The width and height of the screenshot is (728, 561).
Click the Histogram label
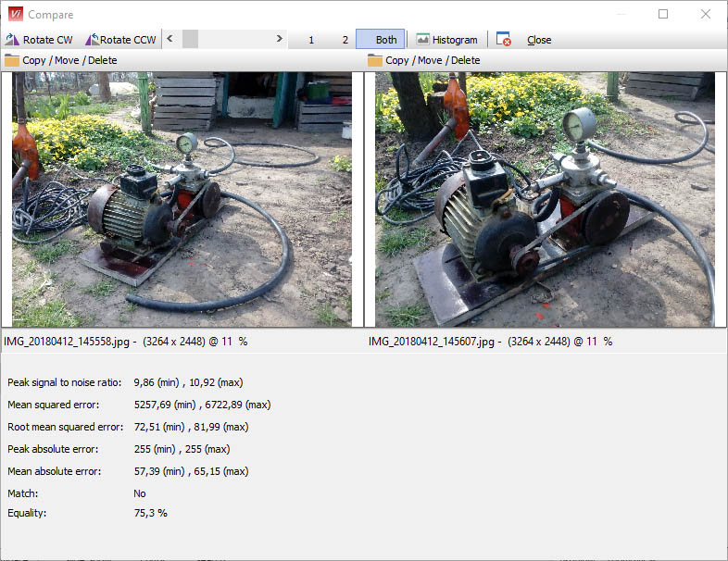[455, 40]
